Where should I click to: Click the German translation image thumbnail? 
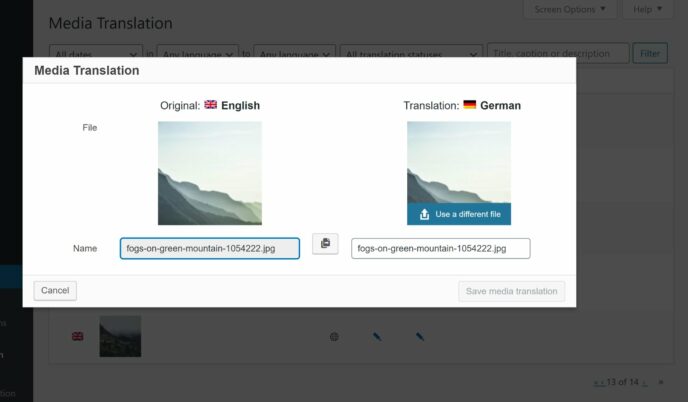pos(459,162)
